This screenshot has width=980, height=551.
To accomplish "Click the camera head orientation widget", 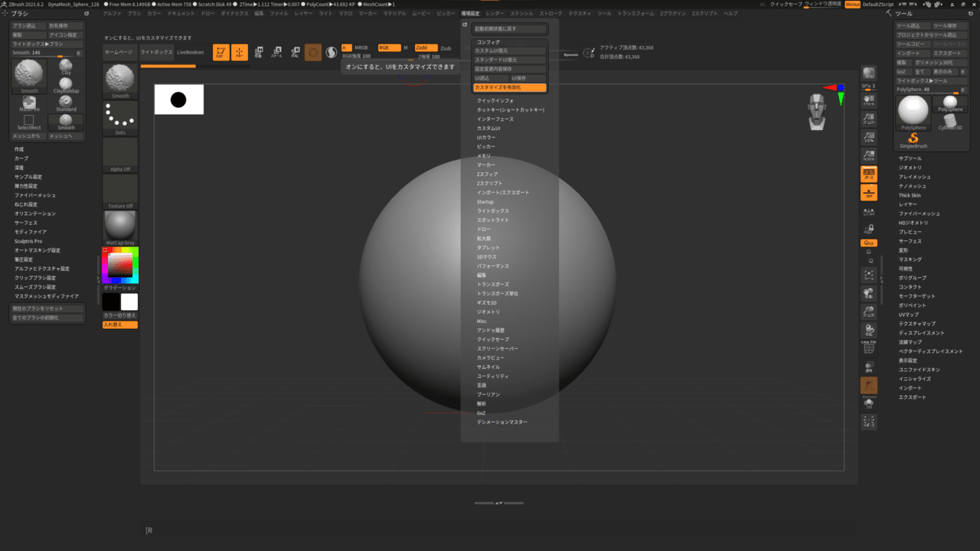I will [x=817, y=112].
